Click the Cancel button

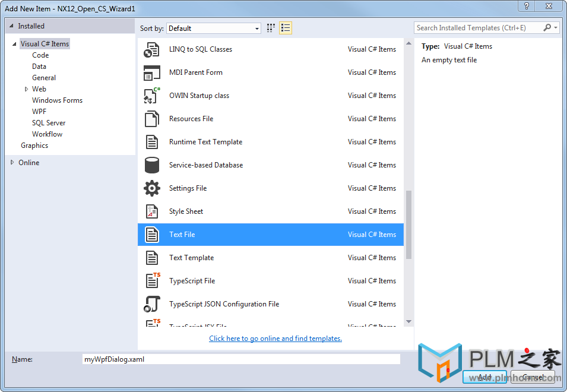533,377
